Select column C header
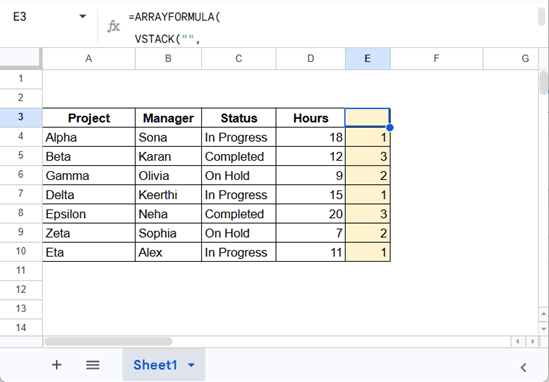549x382 pixels. (x=239, y=58)
